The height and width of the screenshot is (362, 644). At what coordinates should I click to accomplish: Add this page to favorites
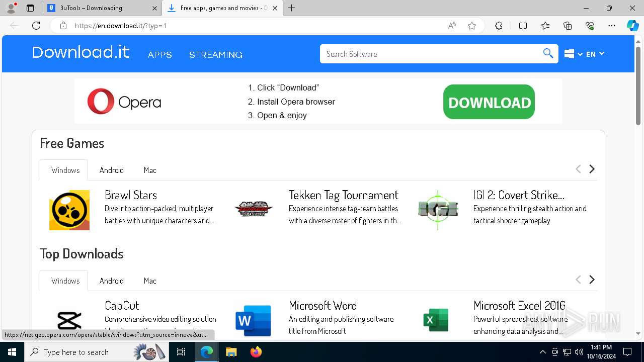471,26
